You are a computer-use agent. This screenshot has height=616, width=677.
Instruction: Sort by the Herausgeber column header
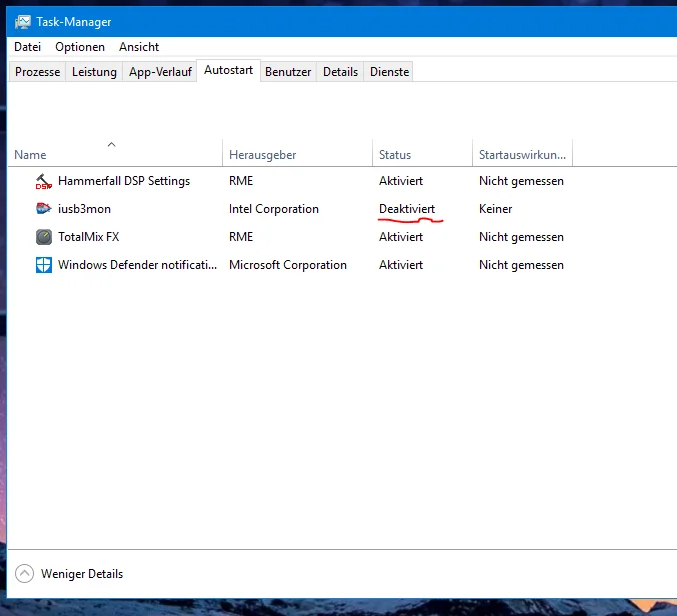click(x=297, y=153)
